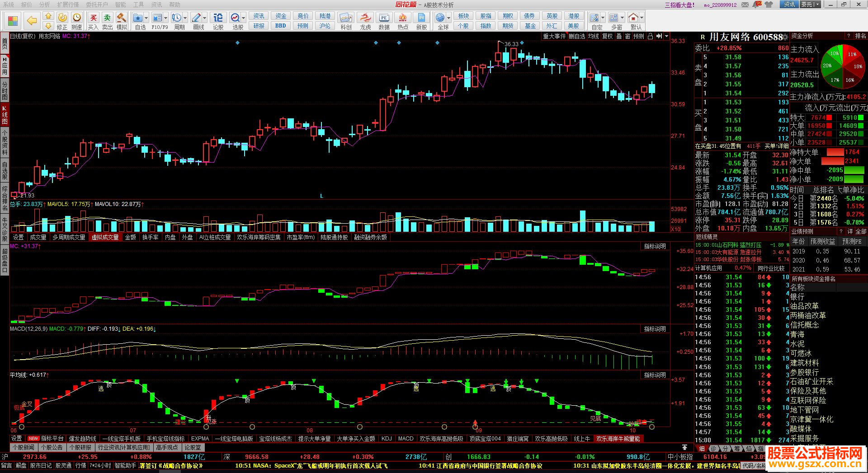Click the 卖出 sell icon
Screen dimensions: 868x473
(107, 18)
